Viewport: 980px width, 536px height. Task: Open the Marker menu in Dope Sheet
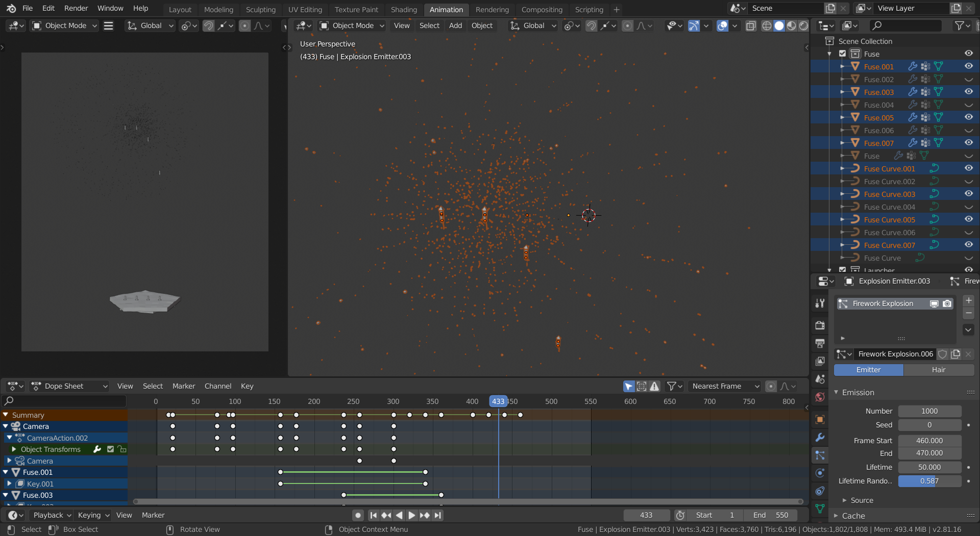click(x=184, y=386)
